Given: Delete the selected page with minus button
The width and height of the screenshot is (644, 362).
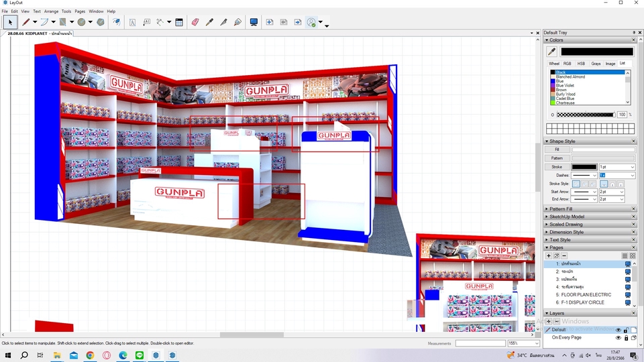Looking at the screenshot, I should coord(564,255).
